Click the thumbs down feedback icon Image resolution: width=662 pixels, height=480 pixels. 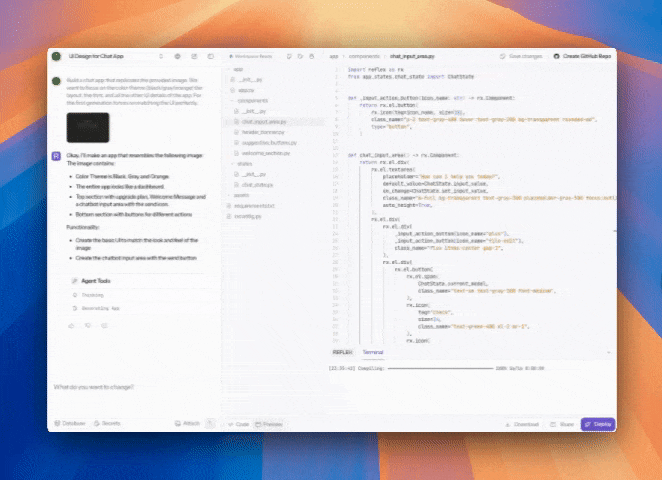pos(88,325)
